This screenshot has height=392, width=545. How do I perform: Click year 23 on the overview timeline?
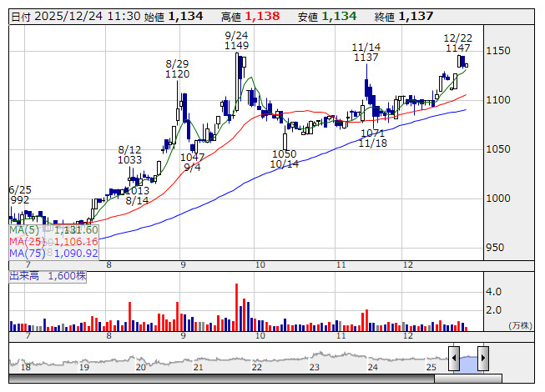click(x=314, y=367)
